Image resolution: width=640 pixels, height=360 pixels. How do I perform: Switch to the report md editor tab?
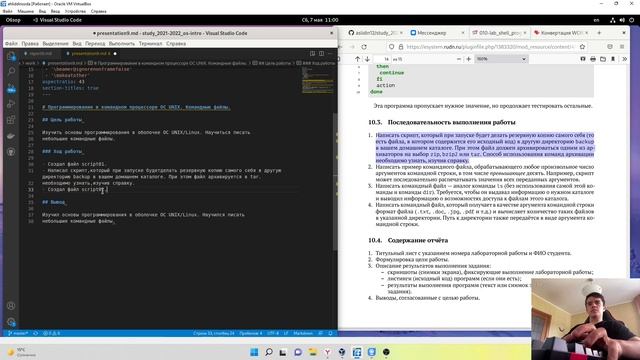(x=39, y=53)
